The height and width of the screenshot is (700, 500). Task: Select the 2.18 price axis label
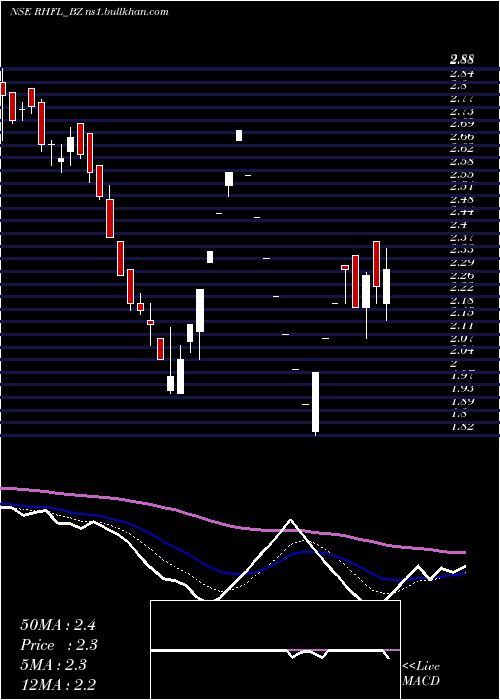pyautogui.click(x=462, y=300)
